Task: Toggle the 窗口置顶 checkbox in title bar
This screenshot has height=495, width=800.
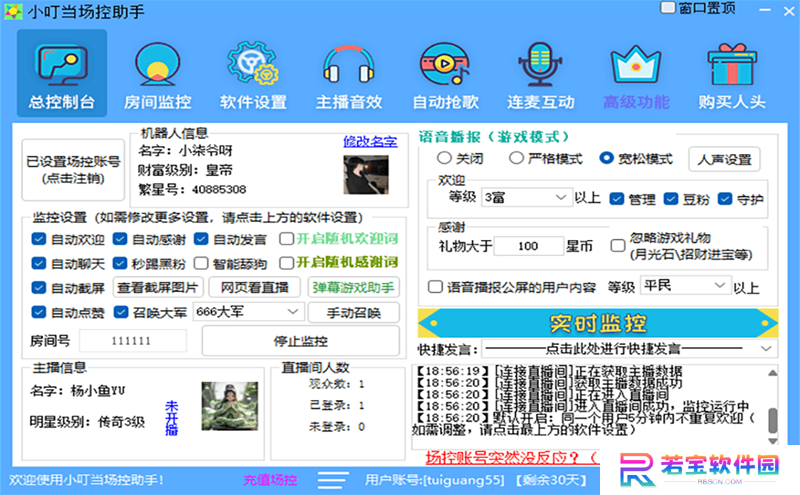Action: coord(667,8)
